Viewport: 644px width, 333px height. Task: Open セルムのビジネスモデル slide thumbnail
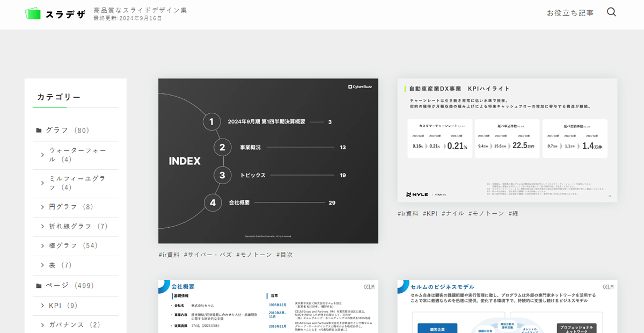[x=507, y=306]
